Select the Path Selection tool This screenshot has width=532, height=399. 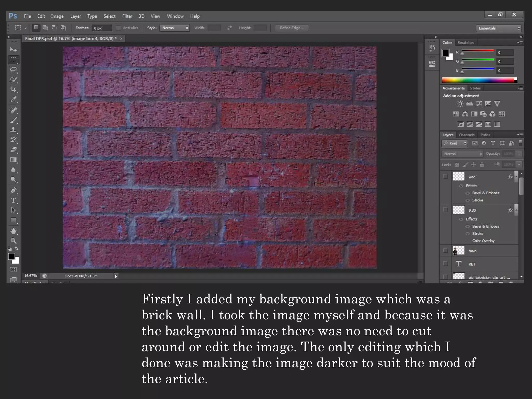13,210
